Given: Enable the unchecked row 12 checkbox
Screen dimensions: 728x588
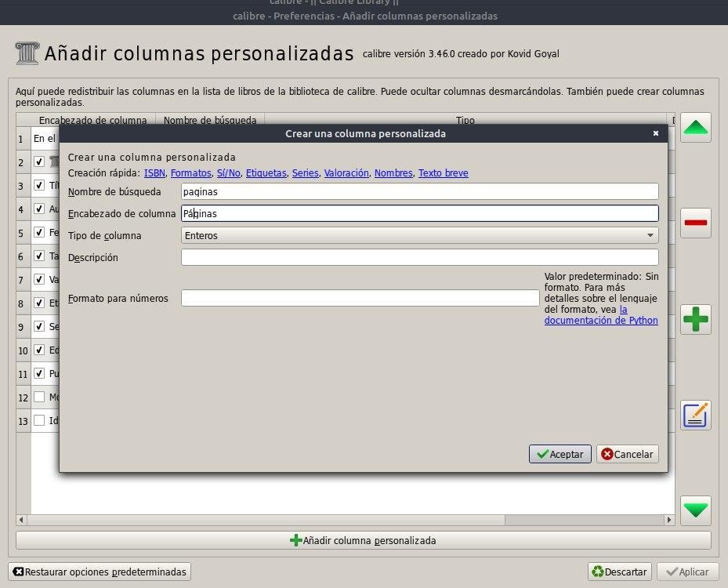Looking at the screenshot, I should [x=39, y=397].
